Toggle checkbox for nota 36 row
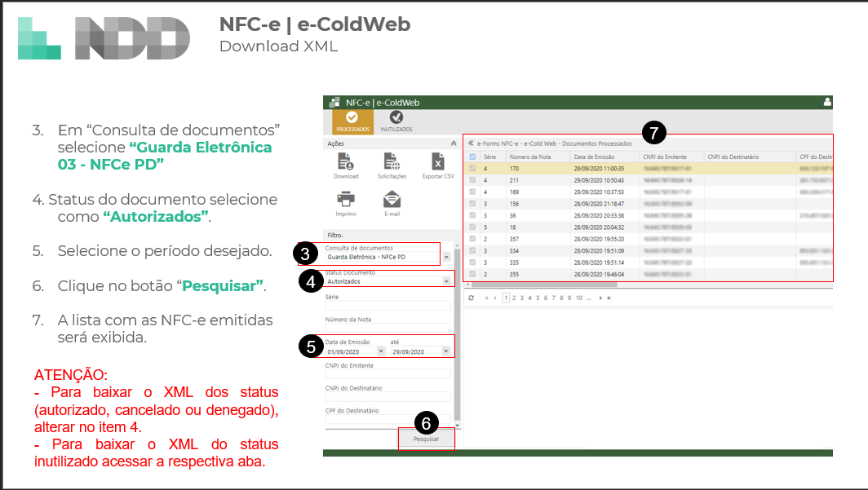The image size is (868, 490). click(x=472, y=216)
